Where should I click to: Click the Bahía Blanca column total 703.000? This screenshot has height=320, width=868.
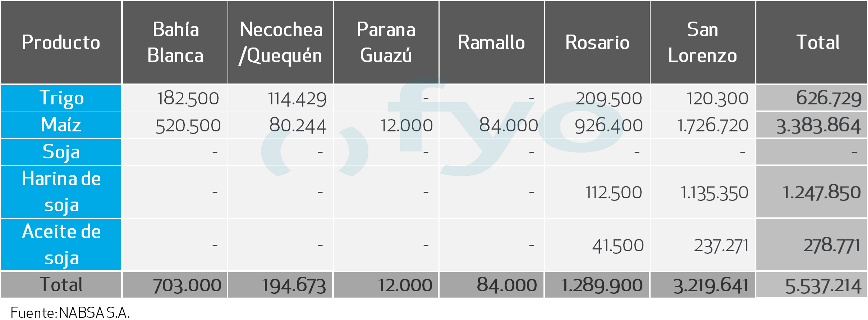coord(187,286)
